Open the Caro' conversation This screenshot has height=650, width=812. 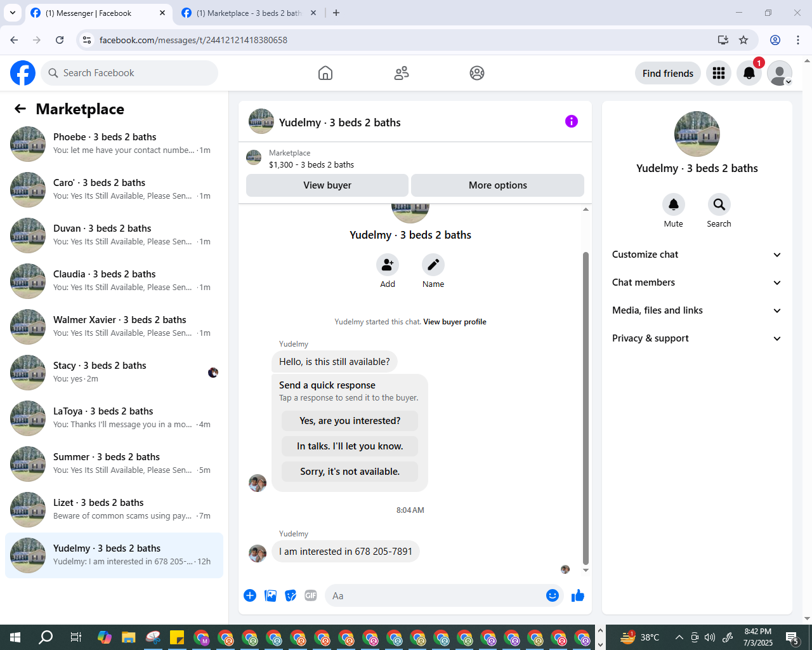click(114, 190)
